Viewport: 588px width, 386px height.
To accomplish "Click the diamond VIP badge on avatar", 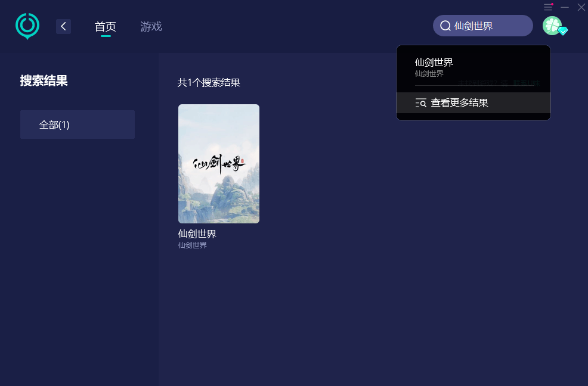I will tap(563, 31).
